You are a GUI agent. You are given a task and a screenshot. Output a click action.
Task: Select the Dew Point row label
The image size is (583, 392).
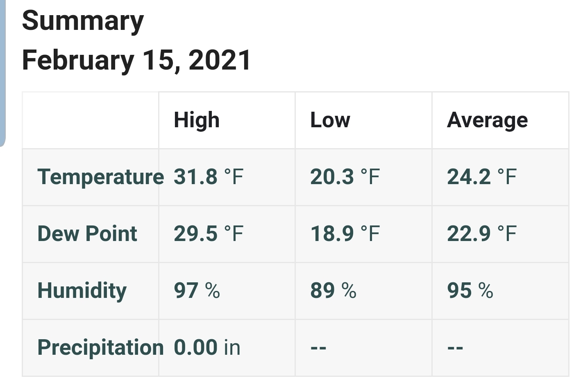click(x=87, y=234)
